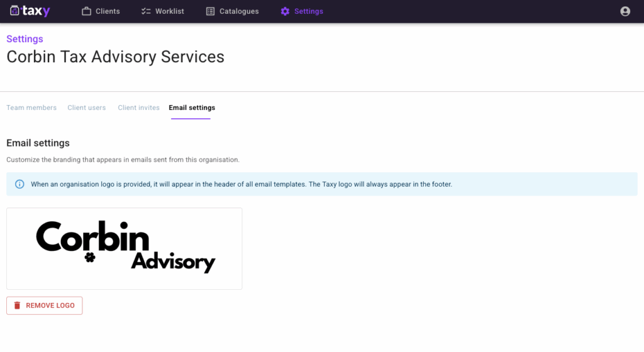Click the Worklist checklist icon
The width and height of the screenshot is (644, 352).
146,11
